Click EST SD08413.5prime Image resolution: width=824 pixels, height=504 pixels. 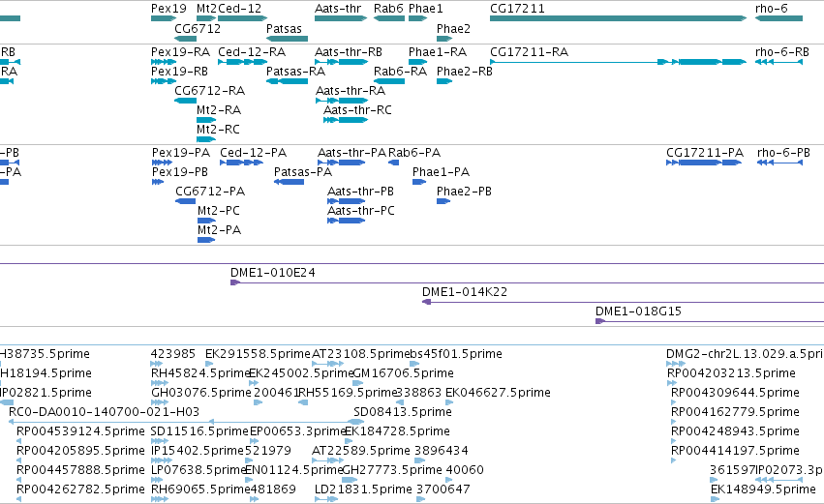403,412
